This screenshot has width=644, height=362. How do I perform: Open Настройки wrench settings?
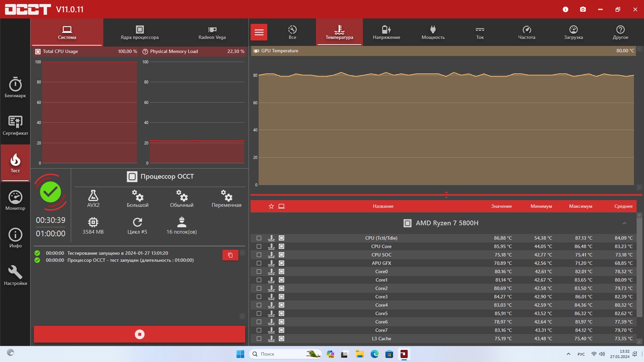(15, 276)
